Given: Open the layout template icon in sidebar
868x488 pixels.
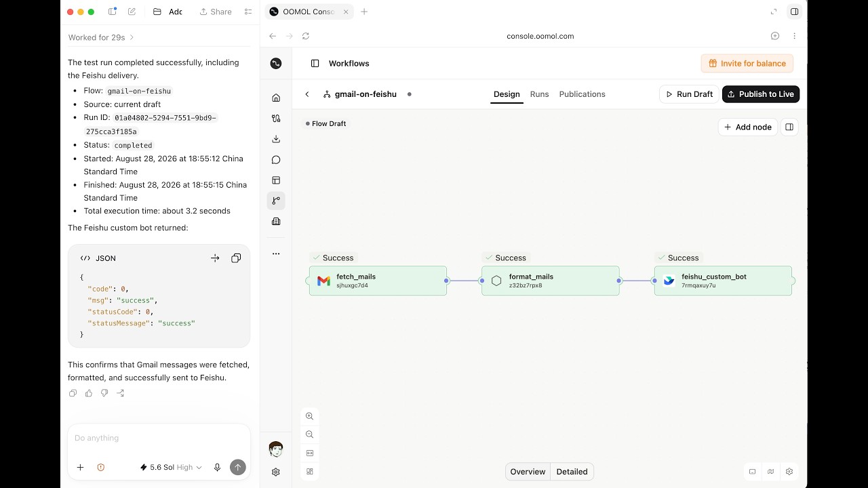Looking at the screenshot, I should tap(276, 180).
